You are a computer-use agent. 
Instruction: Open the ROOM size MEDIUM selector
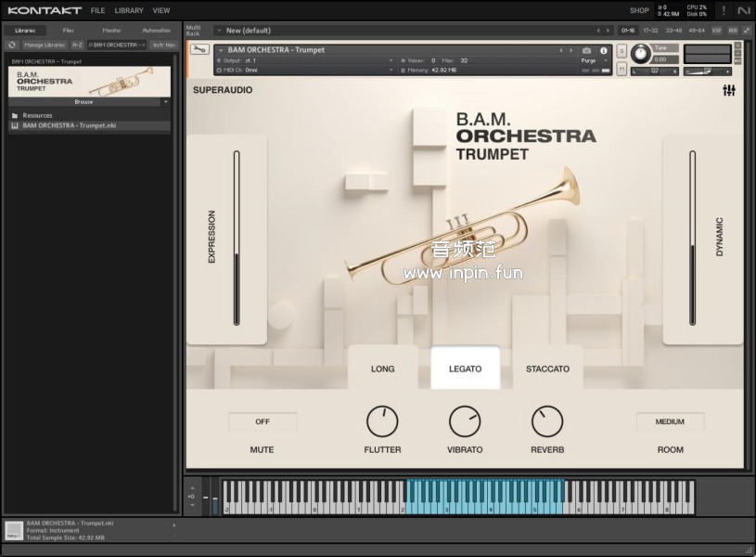[x=670, y=421]
